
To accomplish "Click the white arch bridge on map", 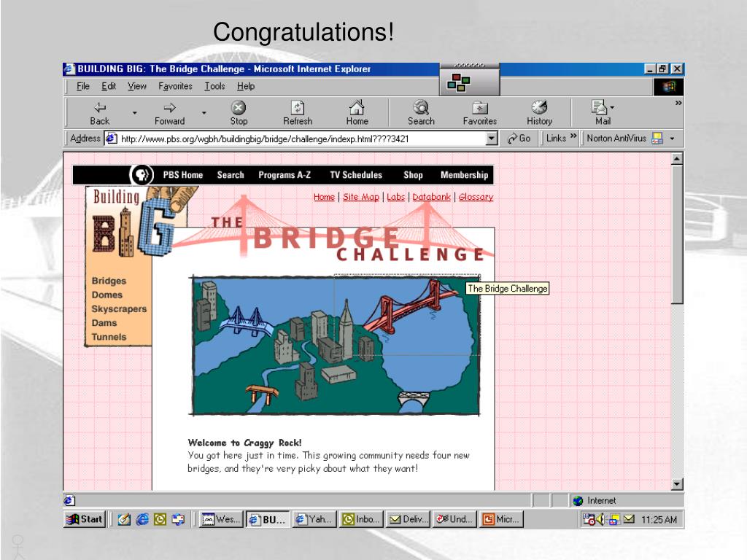I will click(x=413, y=399).
